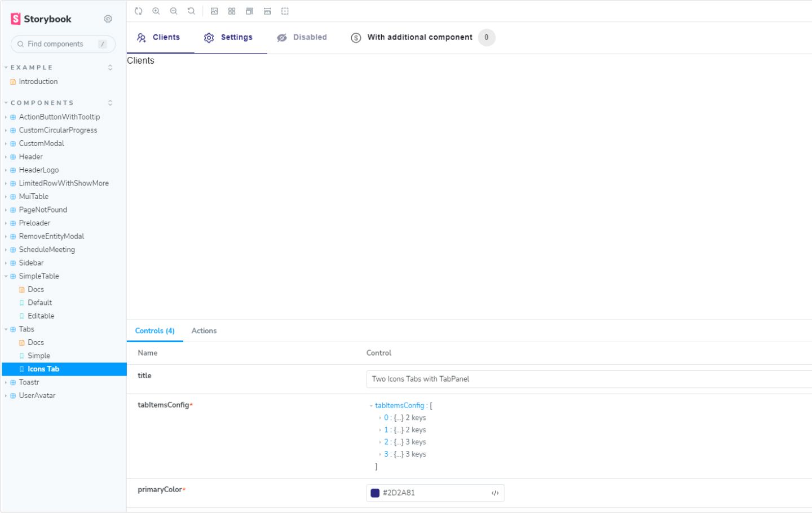Open the Editable story under SimpleTable
Image resolution: width=812 pixels, height=513 pixels.
tap(41, 316)
